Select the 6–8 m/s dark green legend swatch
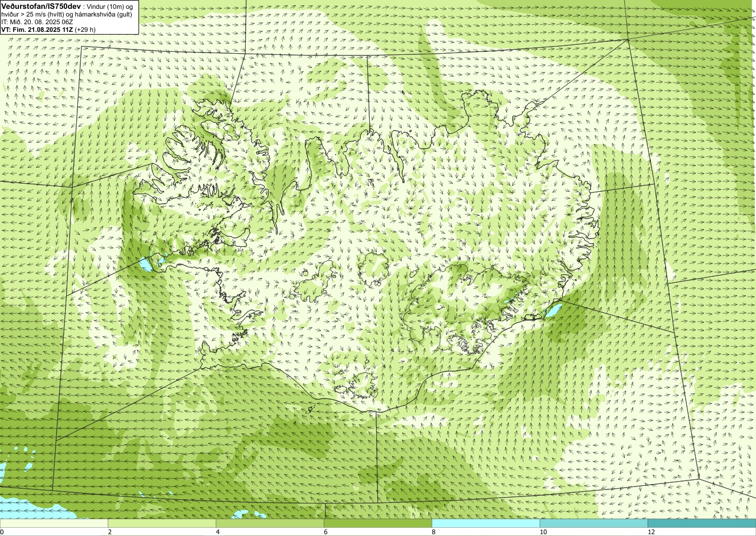Screen dimensions: 756x536 [x=378, y=523]
